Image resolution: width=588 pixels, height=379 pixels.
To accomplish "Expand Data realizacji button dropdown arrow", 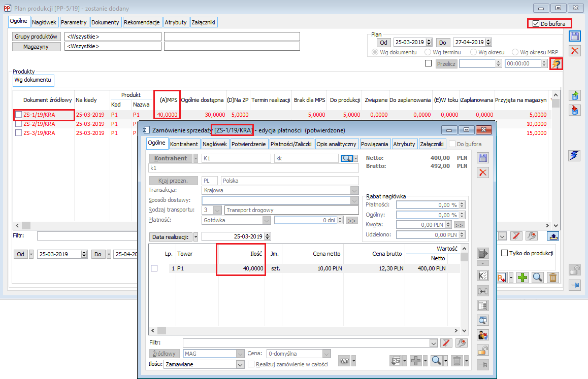I will pyautogui.click(x=195, y=237).
